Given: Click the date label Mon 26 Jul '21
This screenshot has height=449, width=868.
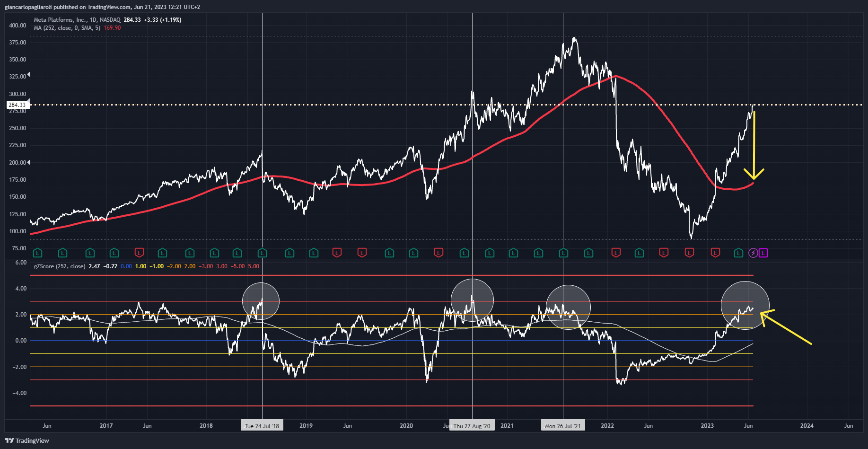Looking at the screenshot, I should (x=563, y=426).
